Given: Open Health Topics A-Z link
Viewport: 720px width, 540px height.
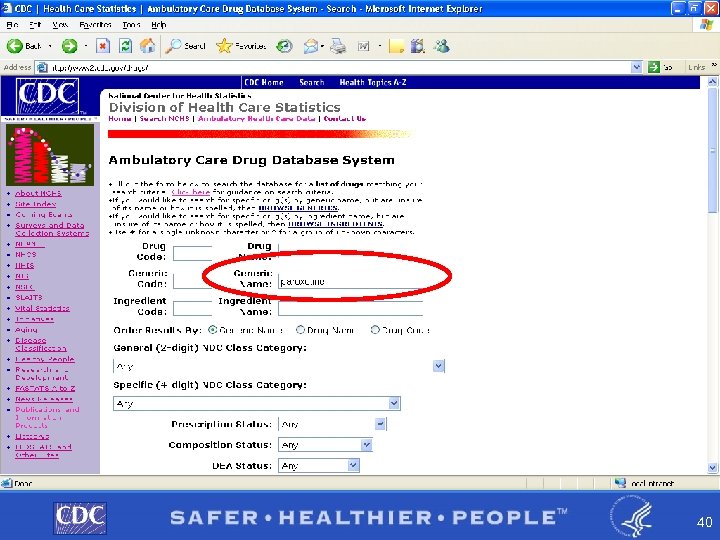Looking at the screenshot, I should tap(373, 82).
